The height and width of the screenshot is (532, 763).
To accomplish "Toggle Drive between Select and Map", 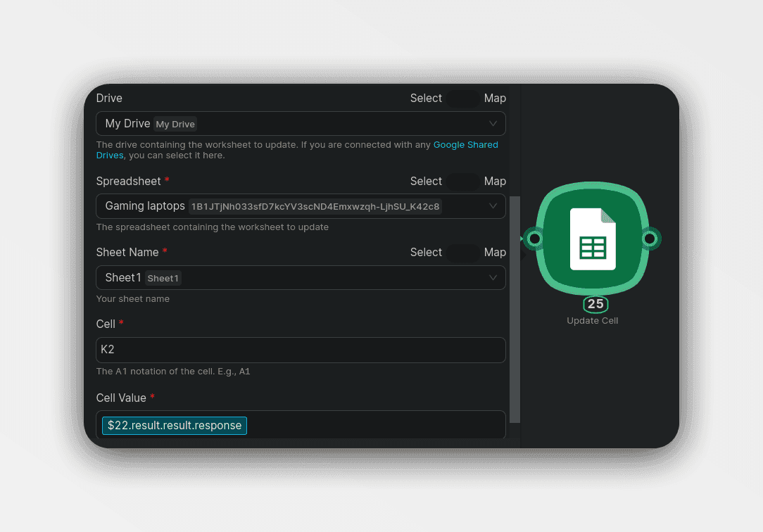I will [462, 99].
